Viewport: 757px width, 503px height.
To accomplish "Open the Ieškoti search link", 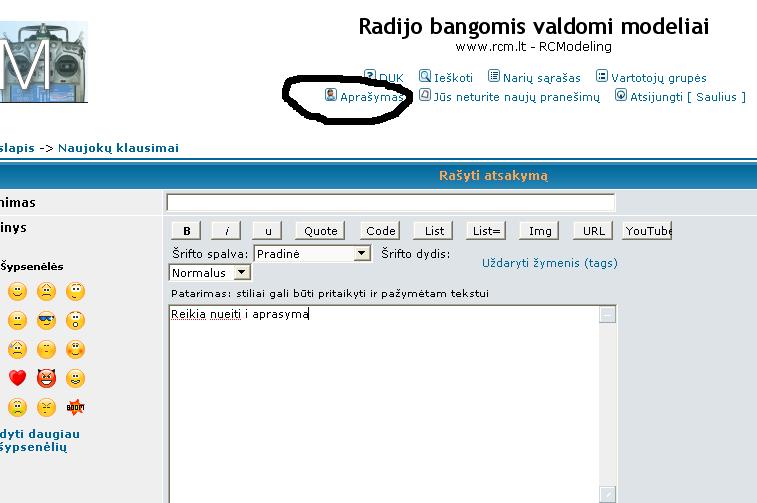I will coord(445,77).
